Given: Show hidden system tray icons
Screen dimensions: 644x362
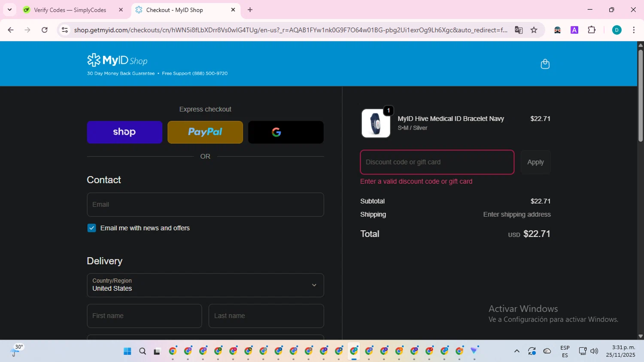Looking at the screenshot, I should coord(517,351).
